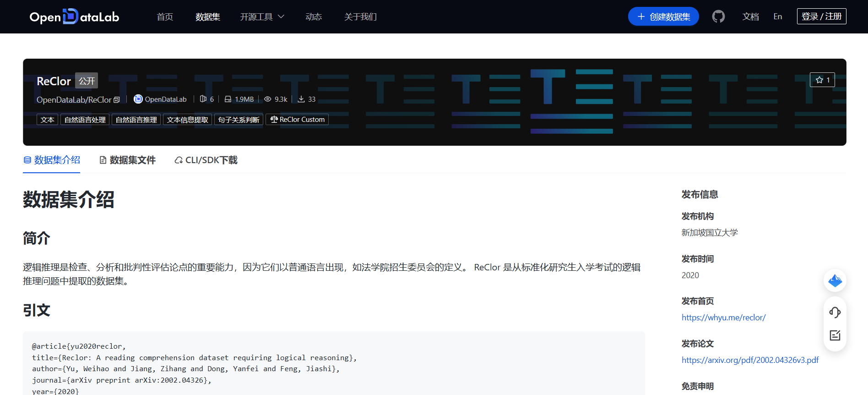Open the 文档 link

[750, 16]
